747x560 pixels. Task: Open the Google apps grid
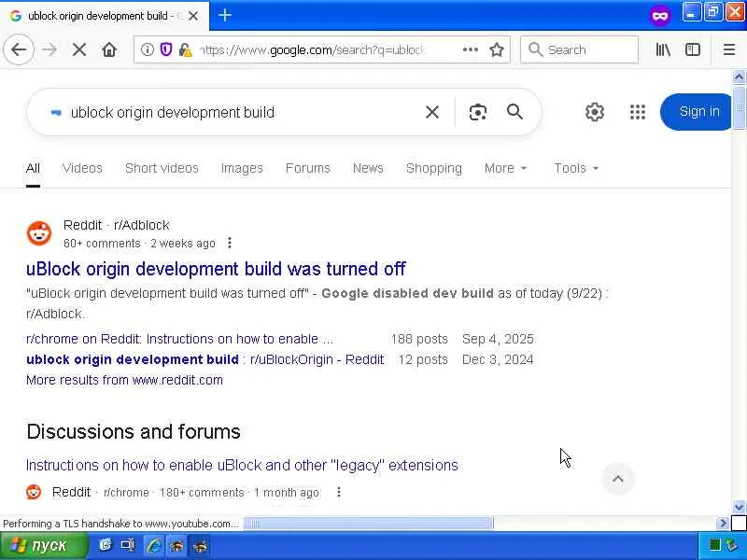click(638, 112)
